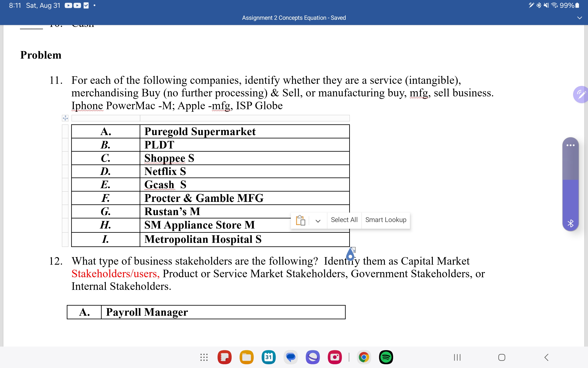Screen dimensions: 588x368
Task: Tap the Netflix S cell
Action: point(244,171)
